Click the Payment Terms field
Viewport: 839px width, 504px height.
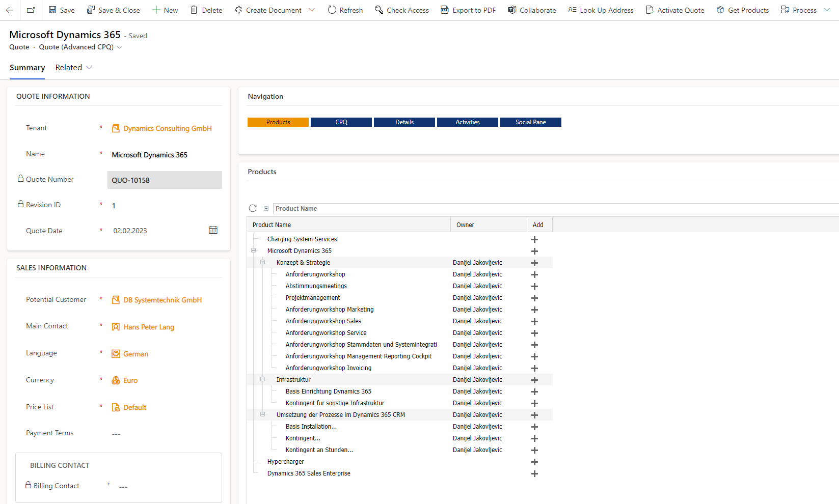click(x=165, y=434)
